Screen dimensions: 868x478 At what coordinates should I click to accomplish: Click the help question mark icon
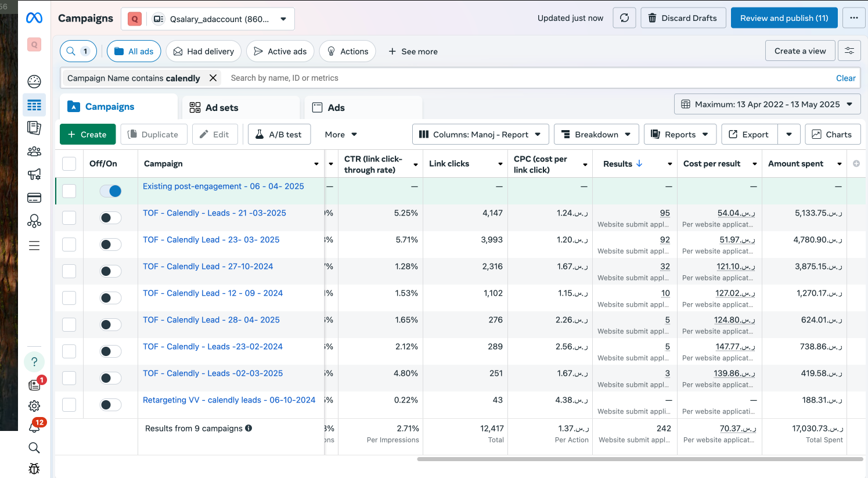pyautogui.click(x=34, y=362)
